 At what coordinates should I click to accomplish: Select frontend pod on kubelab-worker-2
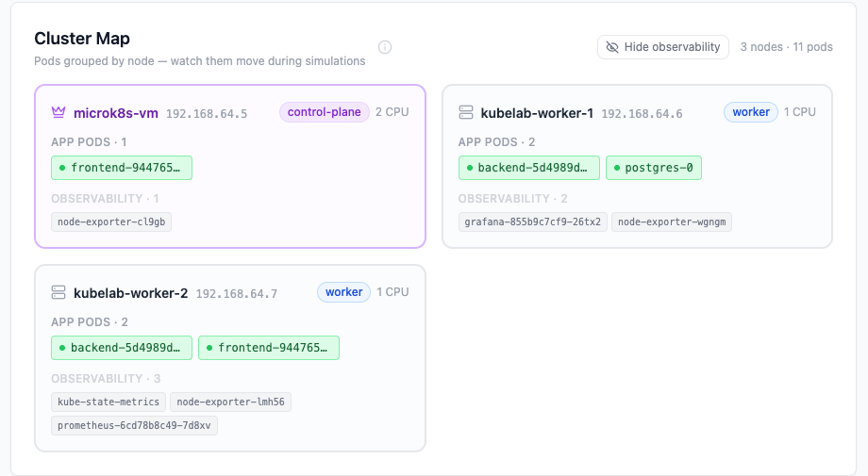click(x=269, y=348)
